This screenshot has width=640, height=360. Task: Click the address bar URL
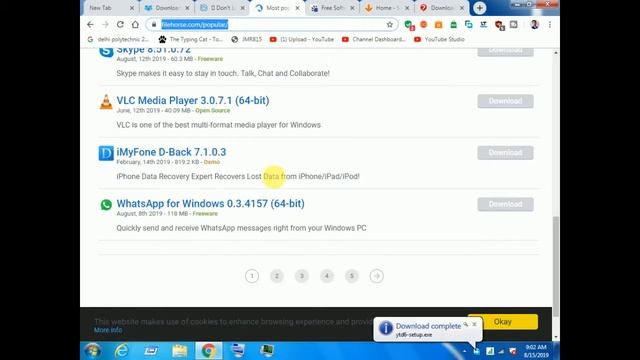195,24
